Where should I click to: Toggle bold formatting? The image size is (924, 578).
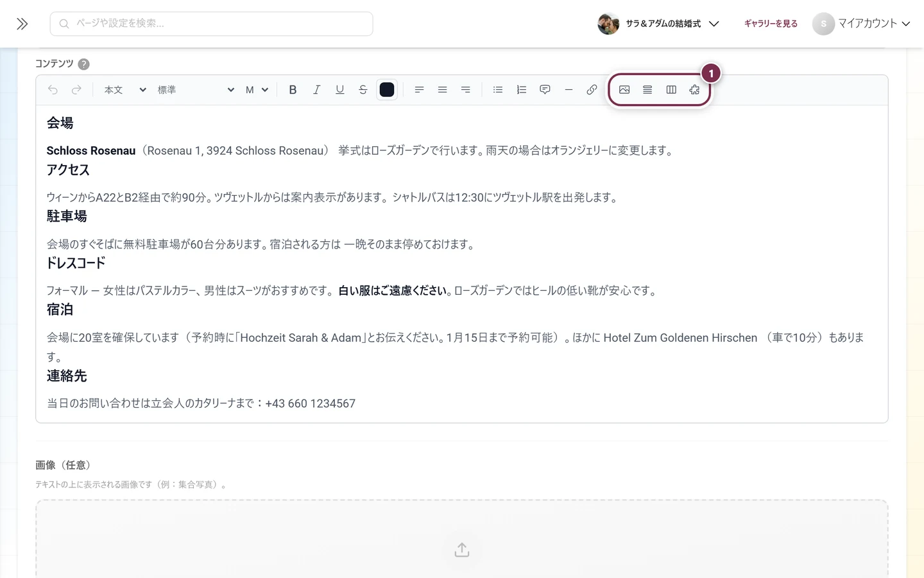coord(293,90)
